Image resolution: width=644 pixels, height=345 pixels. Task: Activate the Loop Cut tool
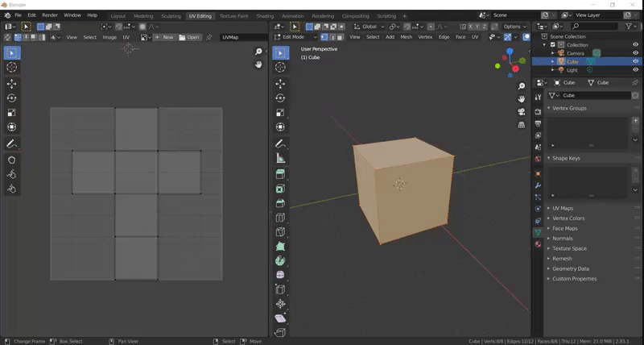click(280, 217)
